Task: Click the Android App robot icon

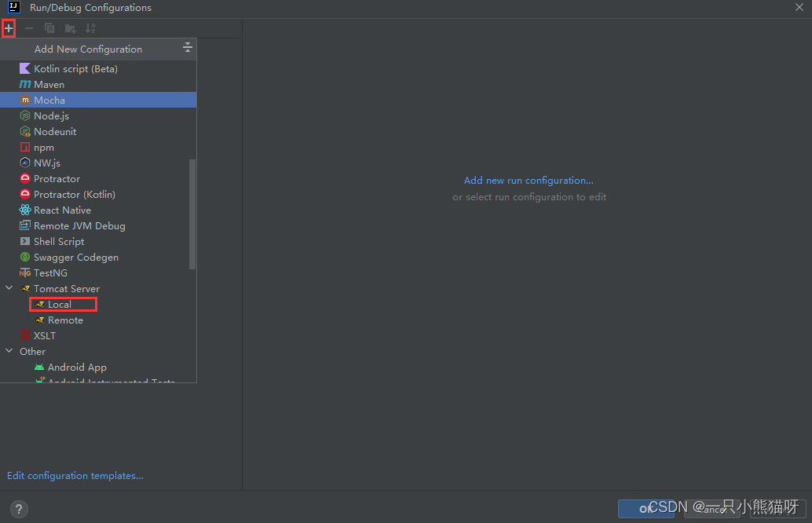Action: point(39,368)
